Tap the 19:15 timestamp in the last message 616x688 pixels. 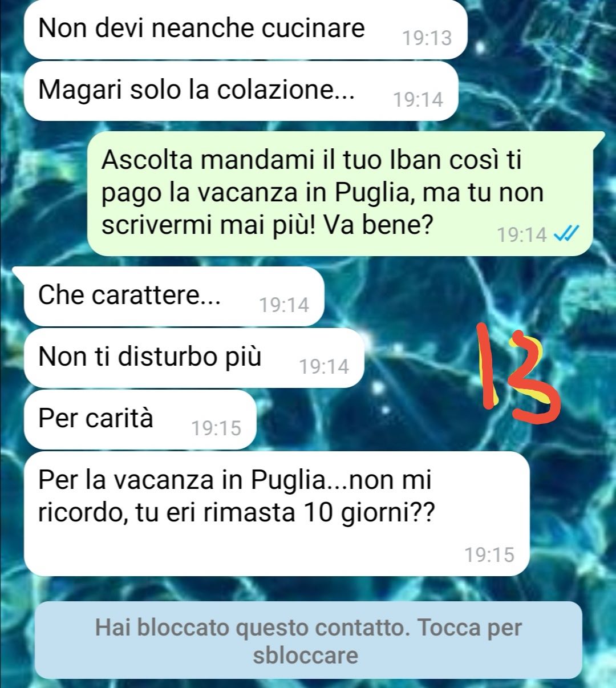(x=489, y=555)
